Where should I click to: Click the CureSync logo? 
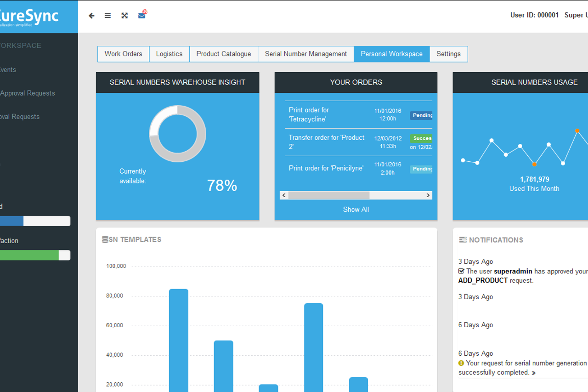click(x=29, y=17)
